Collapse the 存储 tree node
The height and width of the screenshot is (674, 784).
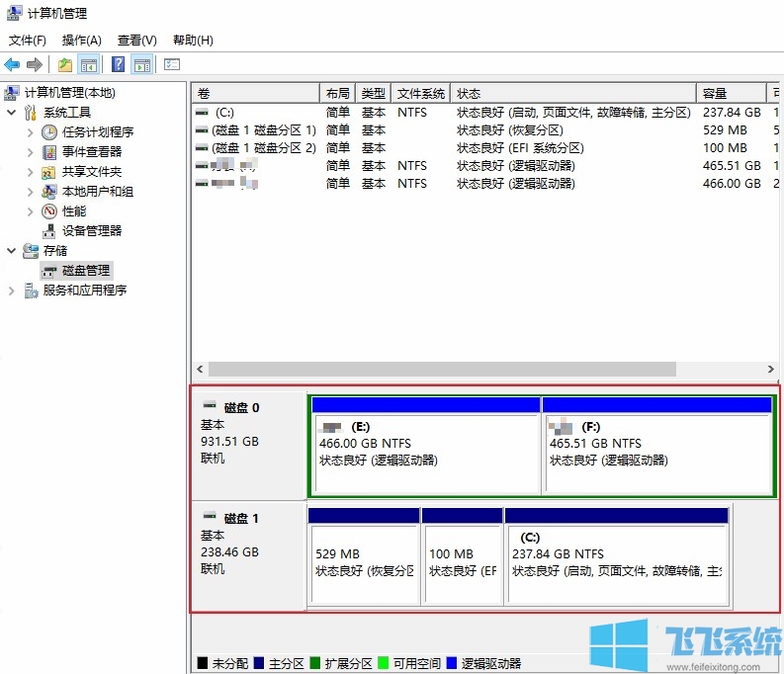[x=12, y=251]
